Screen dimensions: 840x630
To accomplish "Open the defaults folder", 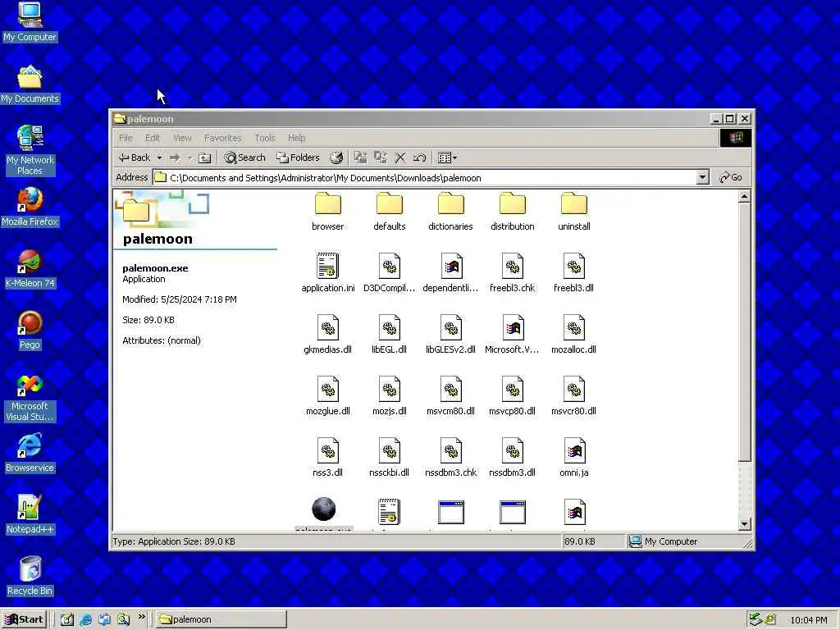I will tap(389, 212).
